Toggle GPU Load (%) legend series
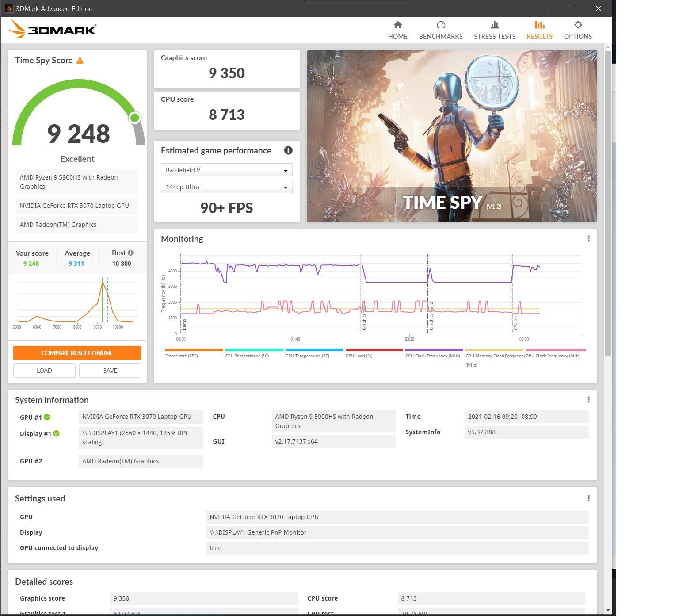This screenshot has height=616, width=679. click(x=359, y=356)
